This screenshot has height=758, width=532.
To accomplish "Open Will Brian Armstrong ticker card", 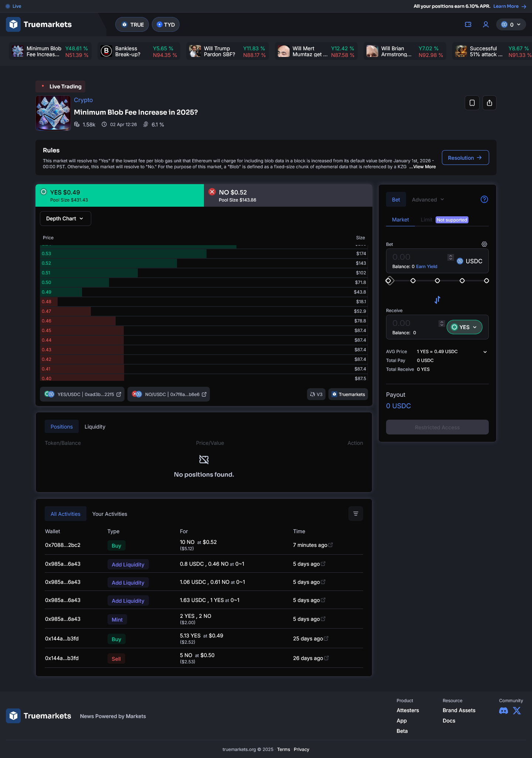I will tap(405, 51).
